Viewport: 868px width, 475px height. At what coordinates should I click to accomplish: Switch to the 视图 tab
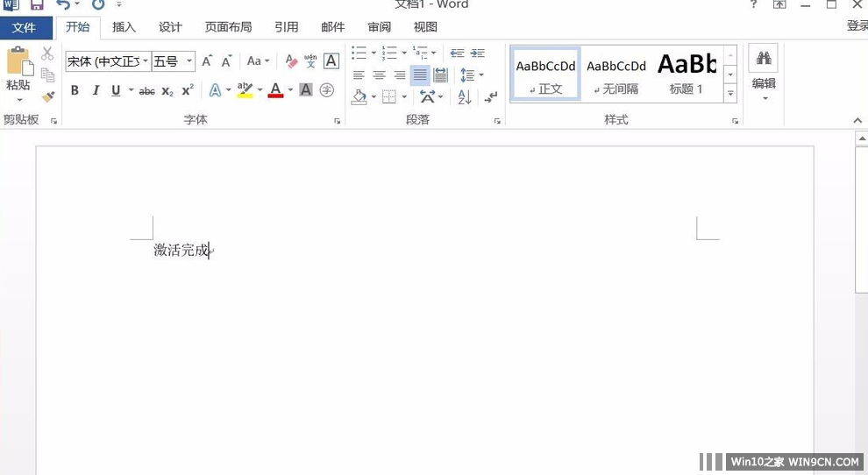pyautogui.click(x=425, y=27)
